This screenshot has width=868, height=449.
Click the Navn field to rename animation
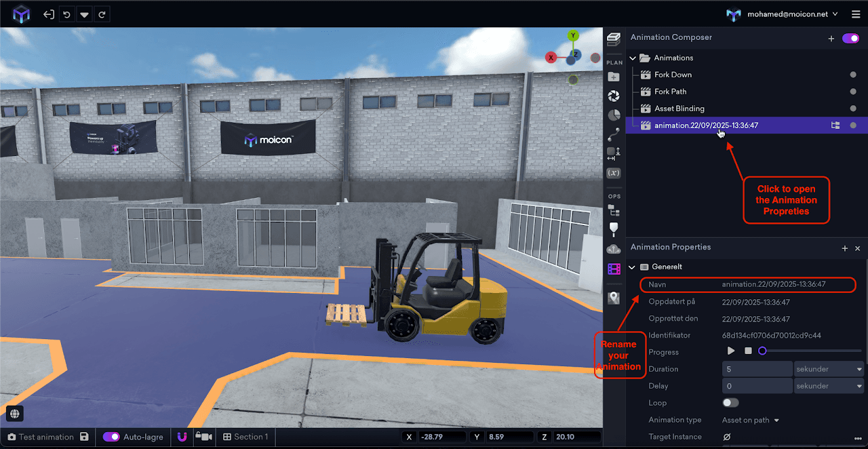(x=773, y=284)
